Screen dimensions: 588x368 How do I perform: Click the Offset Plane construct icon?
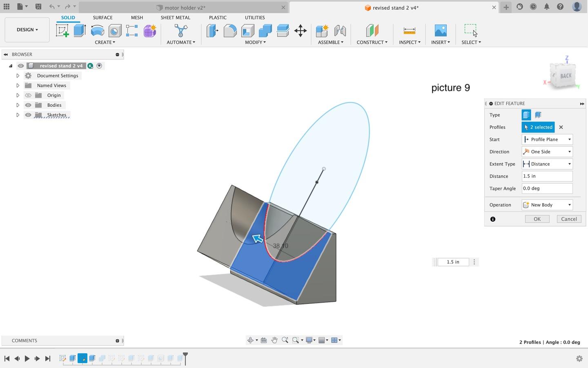pos(372,31)
